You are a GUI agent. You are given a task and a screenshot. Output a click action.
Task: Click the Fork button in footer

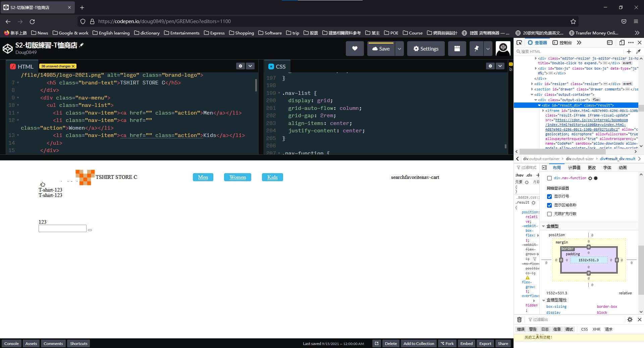tap(447, 344)
